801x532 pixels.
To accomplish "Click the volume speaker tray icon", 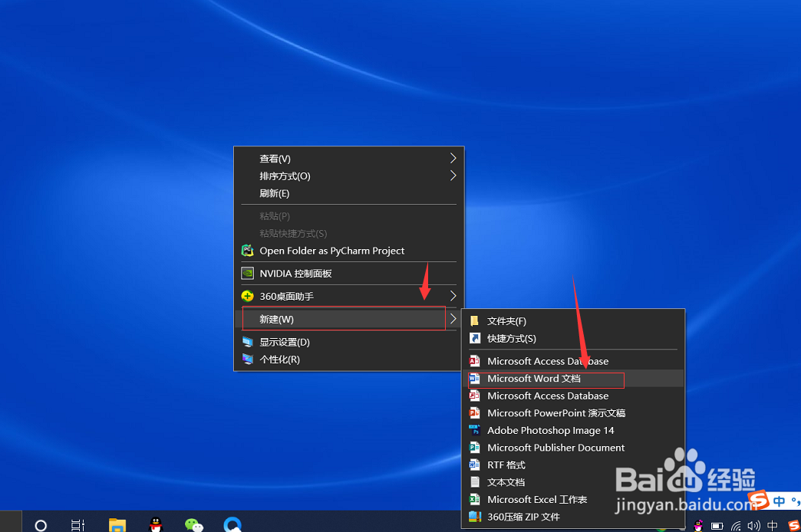I will [x=753, y=526].
